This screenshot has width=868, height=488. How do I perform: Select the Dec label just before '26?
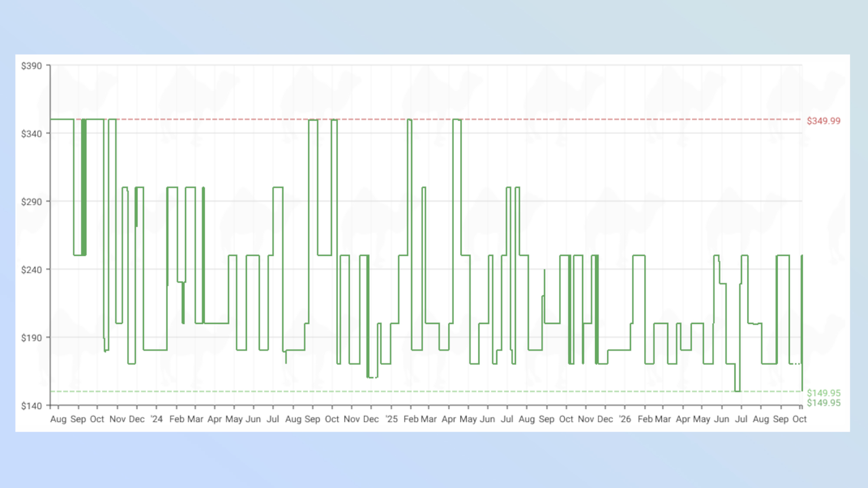click(605, 419)
